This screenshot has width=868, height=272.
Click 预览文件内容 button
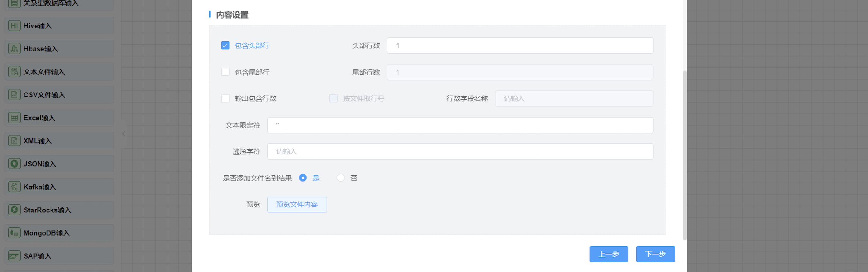pyautogui.click(x=297, y=205)
